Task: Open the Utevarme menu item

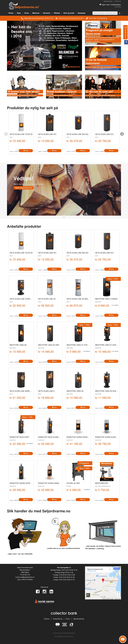Action: pyautogui.click(x=46, y=13)
